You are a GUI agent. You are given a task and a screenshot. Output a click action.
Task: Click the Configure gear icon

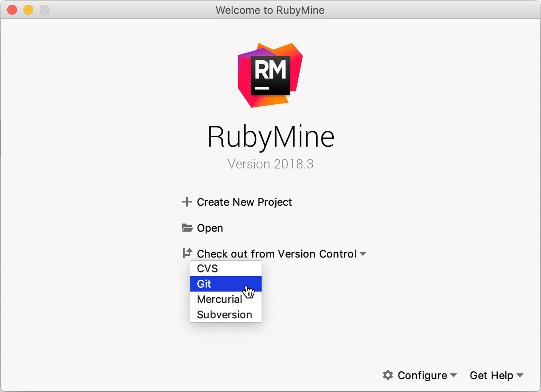[388, 375]
